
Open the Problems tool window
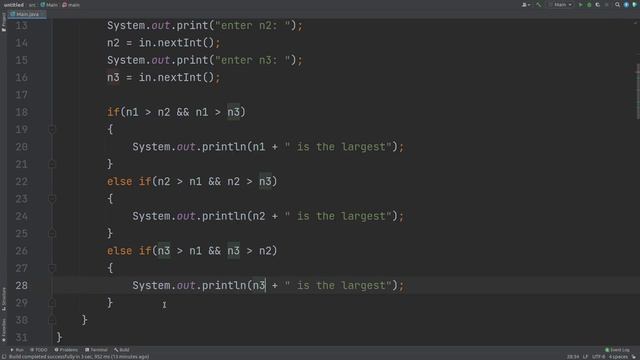point(66,350)
